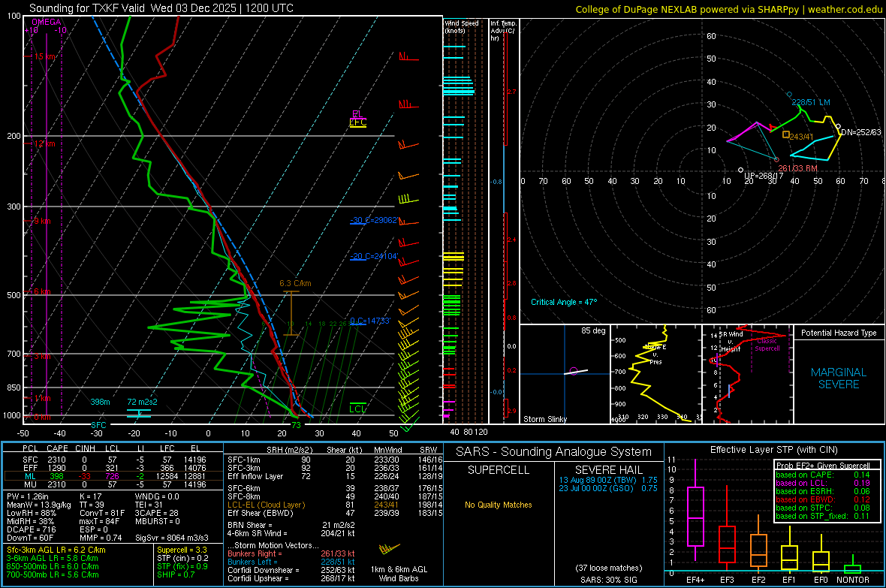Click the 6 km height marker

coord(42,291)
